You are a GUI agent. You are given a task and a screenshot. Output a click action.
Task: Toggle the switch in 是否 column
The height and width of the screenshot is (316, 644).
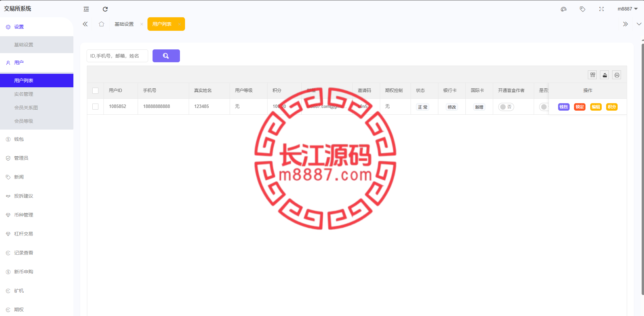point(544,107)
